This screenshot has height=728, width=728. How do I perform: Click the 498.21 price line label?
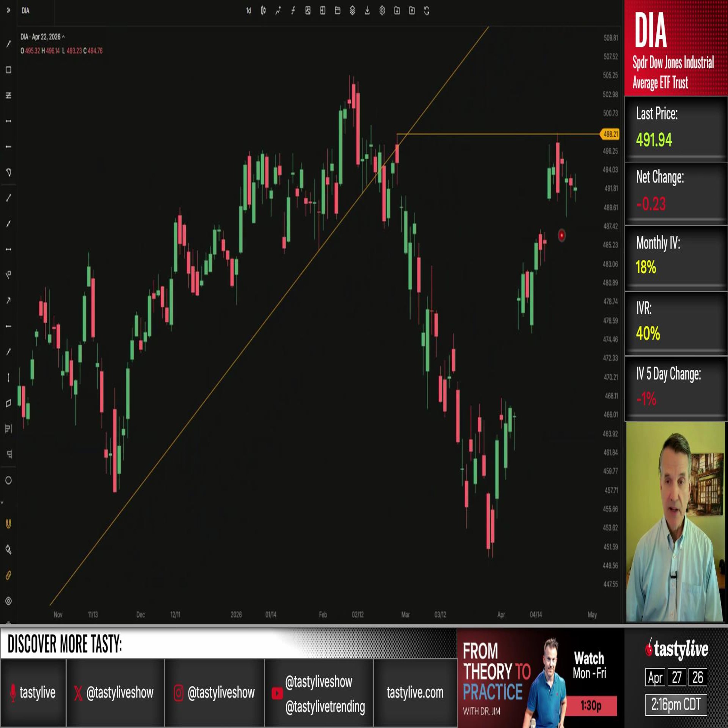(610, 134)
